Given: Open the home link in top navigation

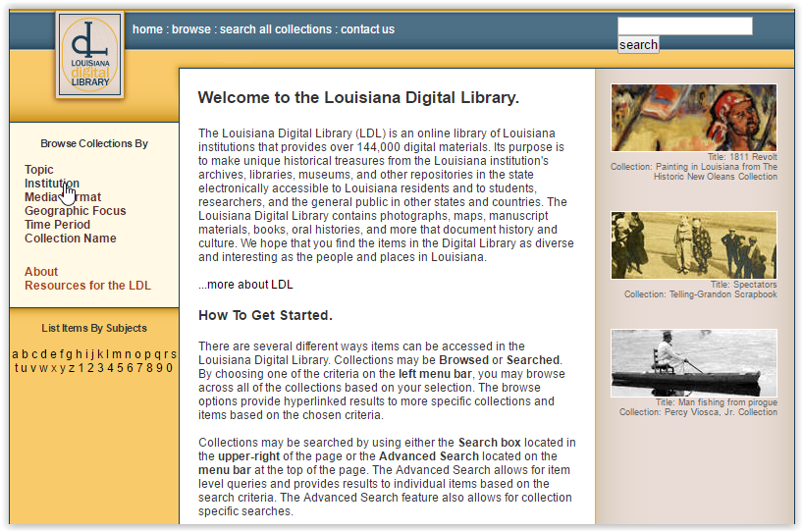Looking at the screenshot, I should [x=147, y=29].
